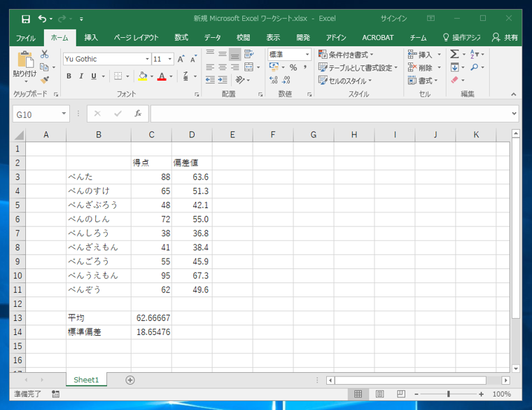Apply percent style format

coord(293,67)
